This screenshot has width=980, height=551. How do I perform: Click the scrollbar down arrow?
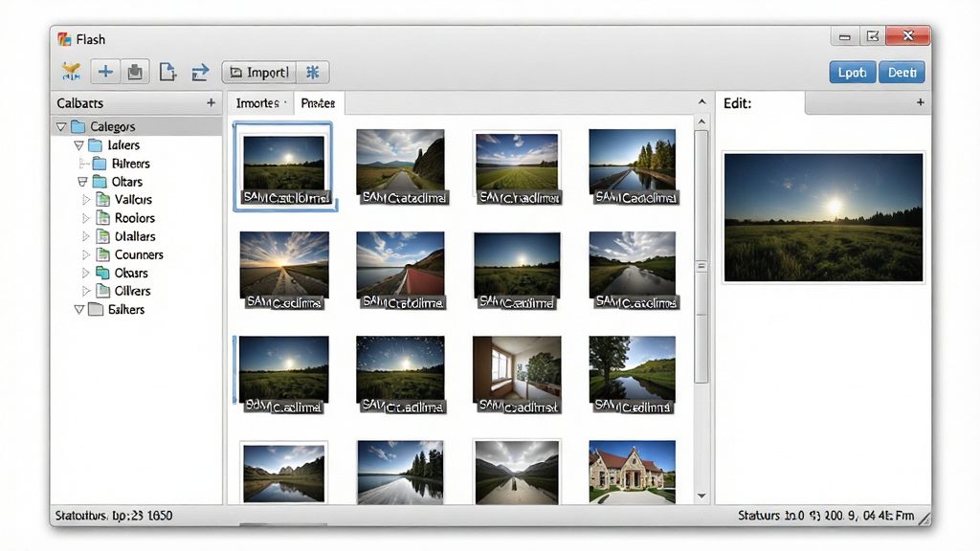pos(702,496)
